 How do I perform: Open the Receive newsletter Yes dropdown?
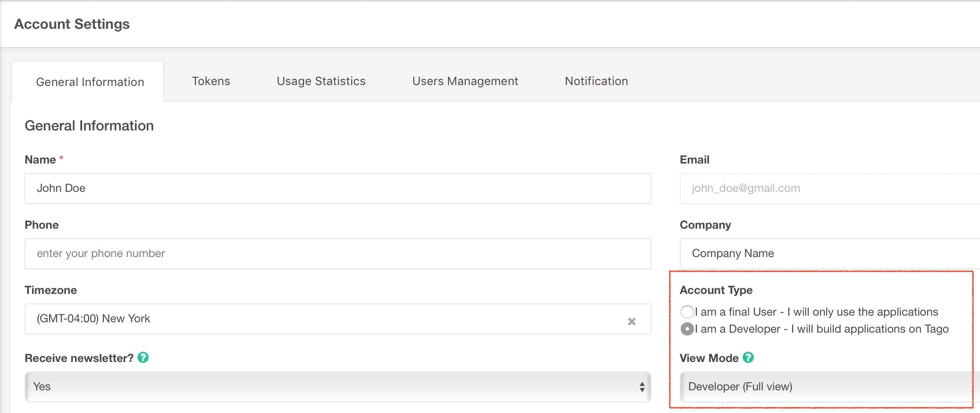338,387
